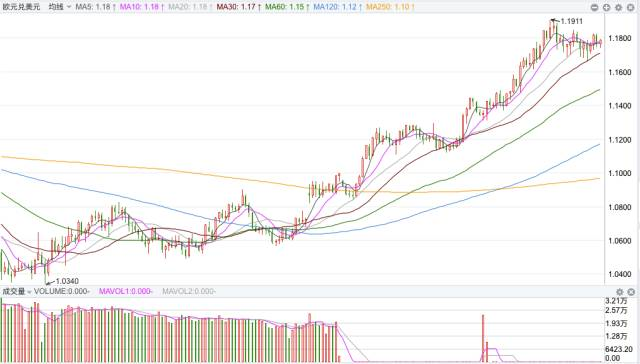Click the 1.1400 price axis label
Image resolution: width=640 pixels, height=364 pixels.
click(619, 106)
